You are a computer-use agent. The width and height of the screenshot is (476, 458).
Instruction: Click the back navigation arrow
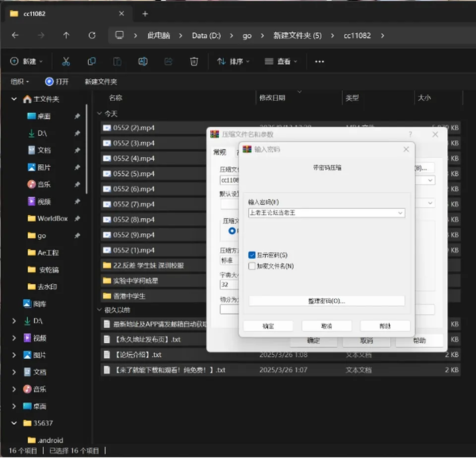pyautogui.click(x=15, y=36)
